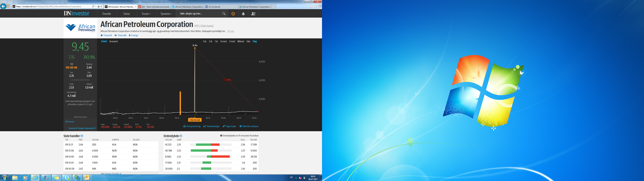This screenshot has height=181, width=644.
Task: Click the address bar refresh icon
Action: point(101,7)
